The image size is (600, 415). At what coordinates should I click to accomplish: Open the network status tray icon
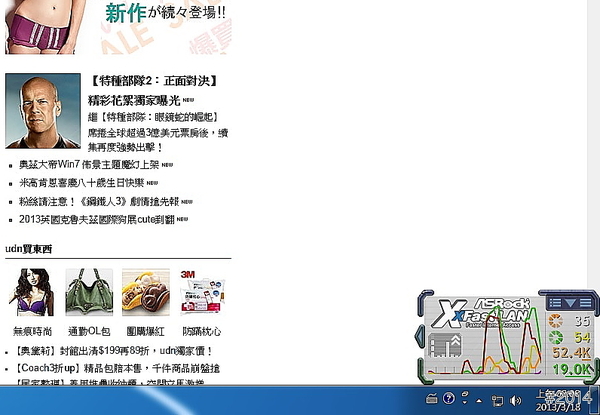[497, 400]
